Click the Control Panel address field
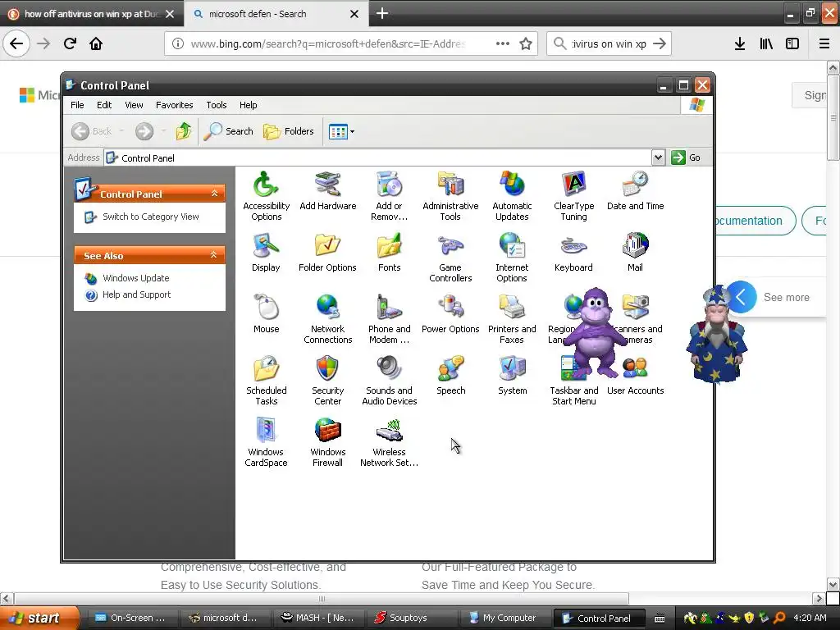Viewport: 840px width, 630px height. [377, 157]
